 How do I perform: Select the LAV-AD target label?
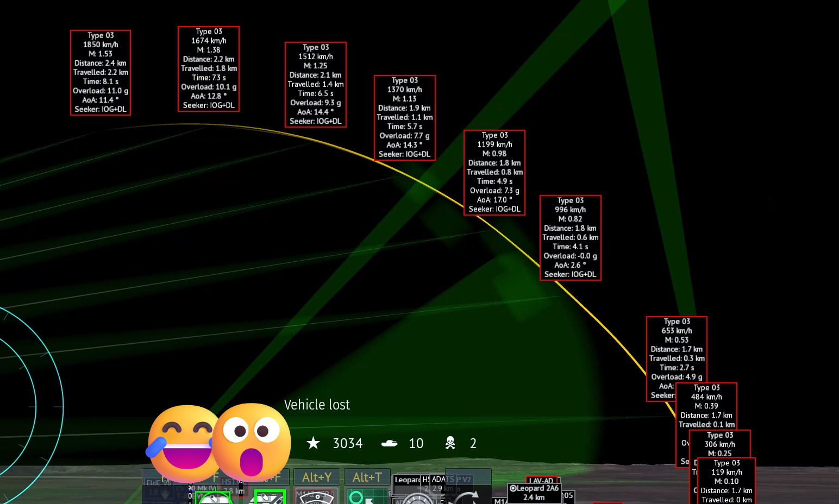(541, 481)
